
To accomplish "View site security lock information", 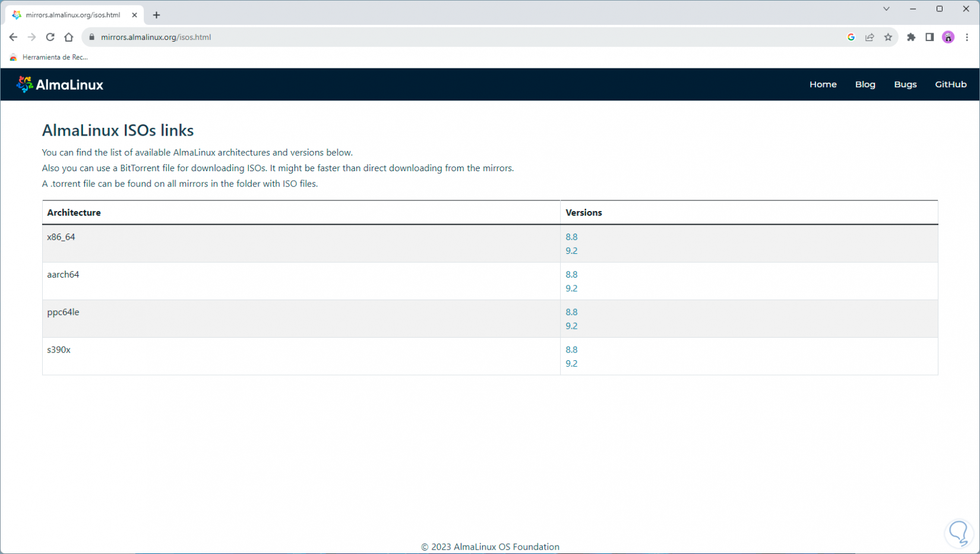I will click(x=91, y=37).
